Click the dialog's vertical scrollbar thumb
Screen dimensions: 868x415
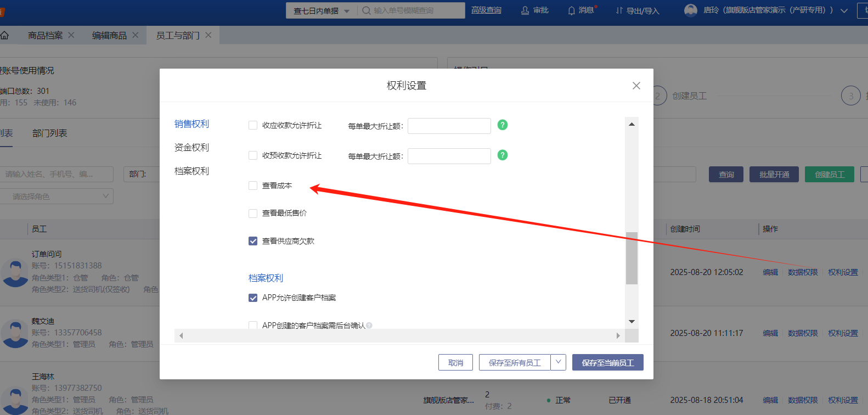pyautogui.click(x=632, y=258)
